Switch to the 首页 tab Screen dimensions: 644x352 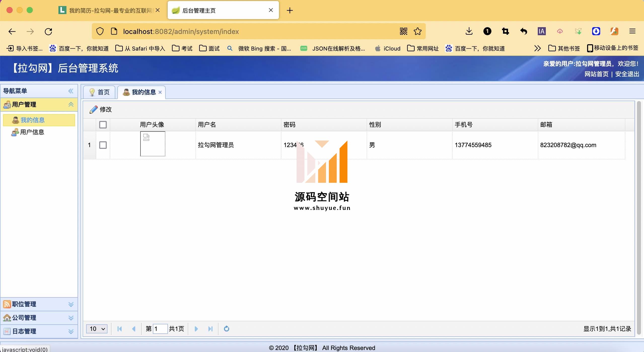click(99, 92)
